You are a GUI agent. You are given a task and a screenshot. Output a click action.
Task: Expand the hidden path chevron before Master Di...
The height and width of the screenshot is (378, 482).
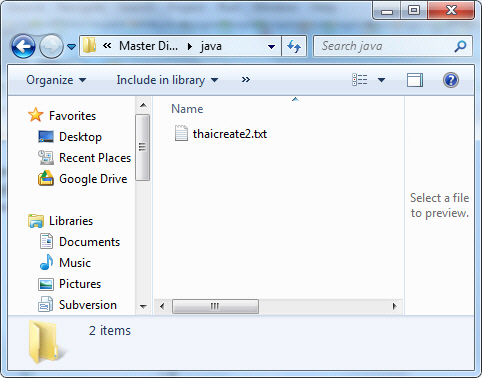click(x=107, y=46)
